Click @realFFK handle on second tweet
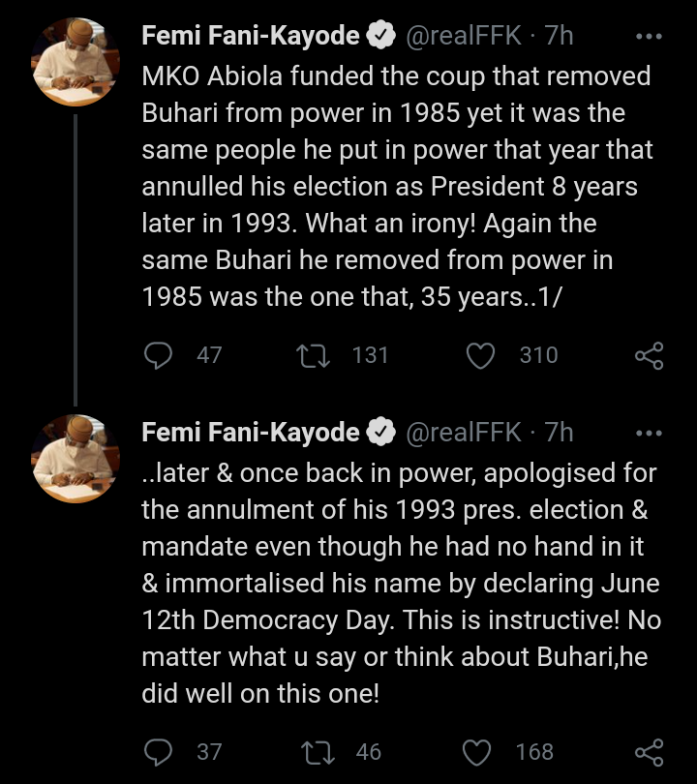 pyautogui.click(x=463, y=432)
